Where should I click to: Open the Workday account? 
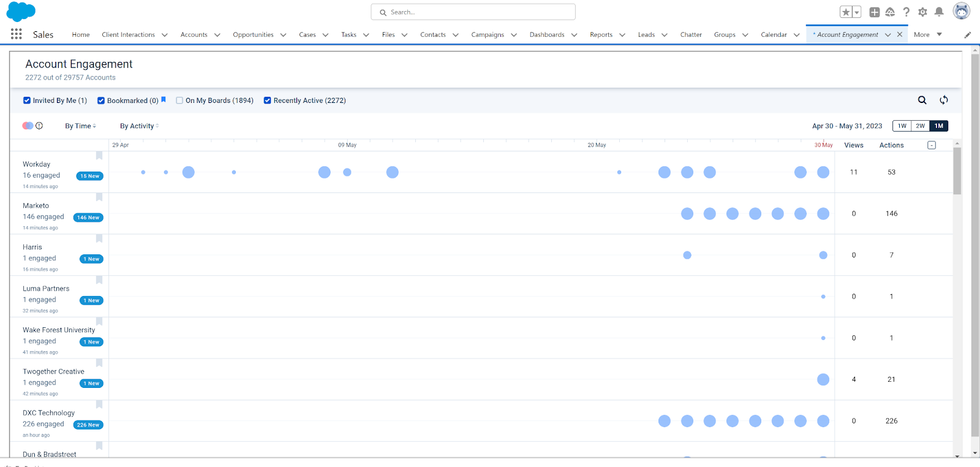coord(37,164)
